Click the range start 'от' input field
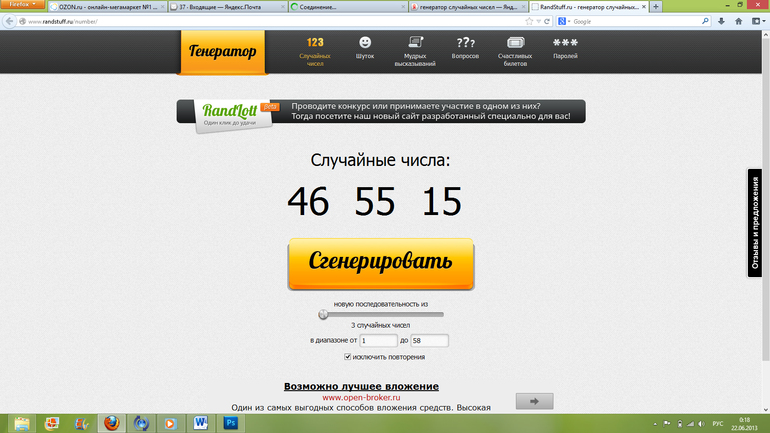The image size is (770, 433). click(x=378, y=341)
